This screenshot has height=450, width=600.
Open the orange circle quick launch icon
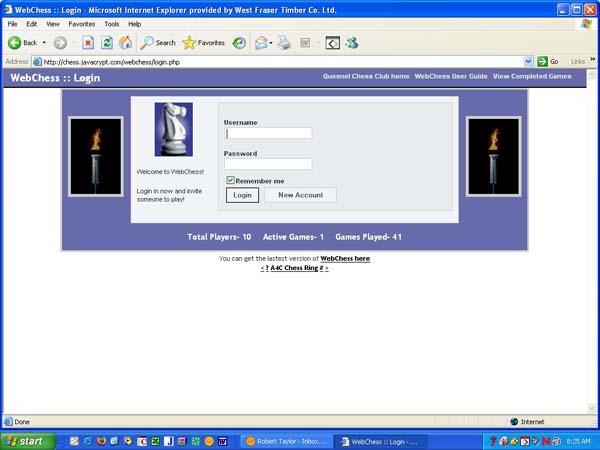click(x=209, y=441)
